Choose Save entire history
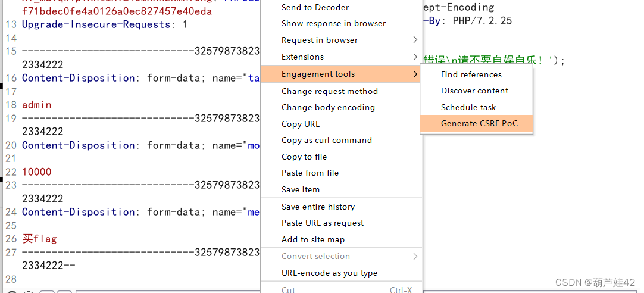The width and height of the screenshot is (644, 293). (318, 207)
